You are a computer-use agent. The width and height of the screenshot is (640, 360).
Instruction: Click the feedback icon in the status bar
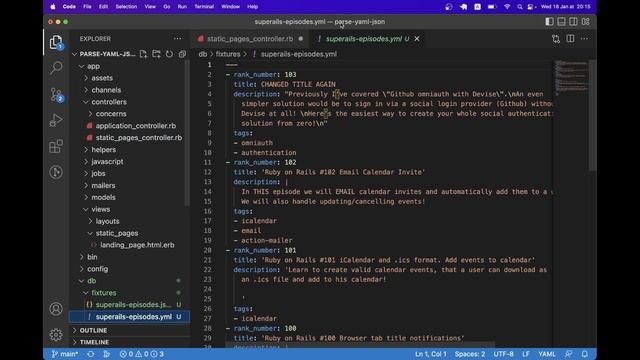(x=569, y=354)
